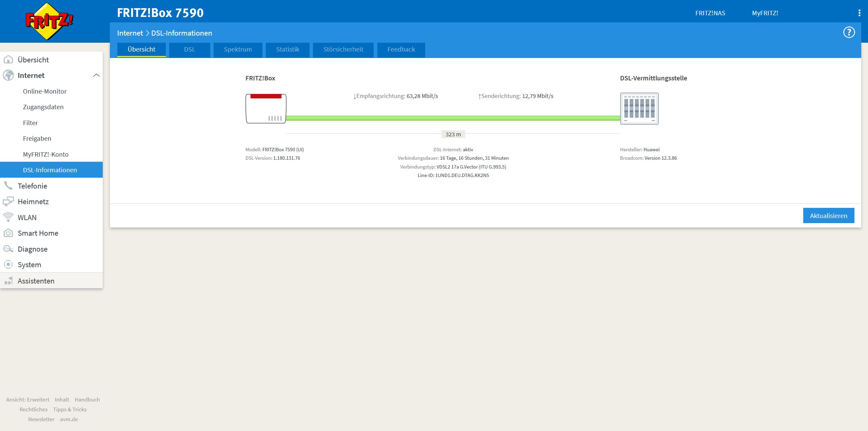
Task: Click the Heimnetz network icon
Action: point(8,201)
